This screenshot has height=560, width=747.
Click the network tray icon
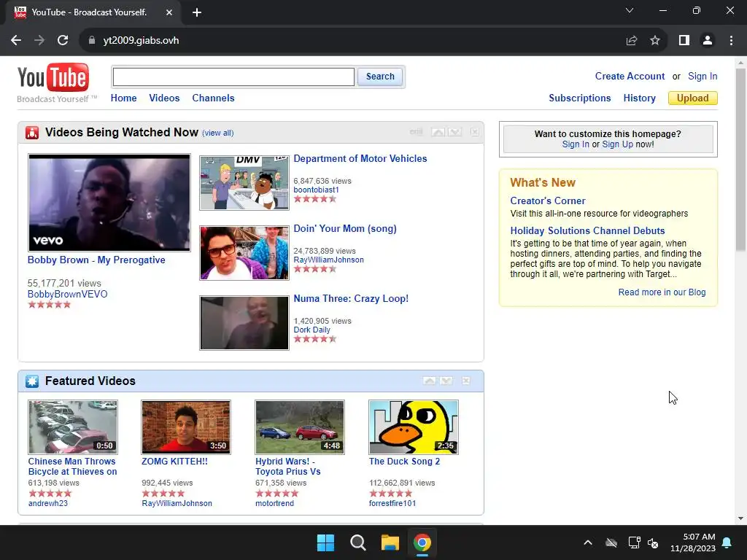point(634,542)
